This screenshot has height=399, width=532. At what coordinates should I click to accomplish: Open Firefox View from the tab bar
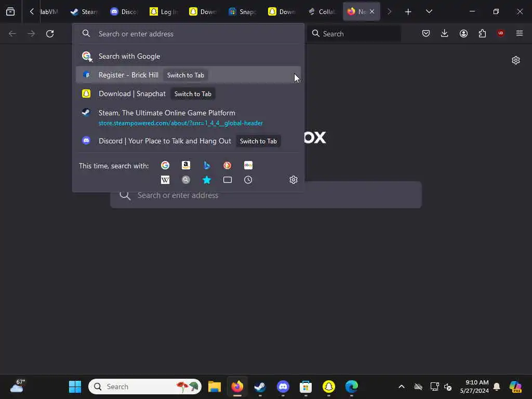click(10, 11)
